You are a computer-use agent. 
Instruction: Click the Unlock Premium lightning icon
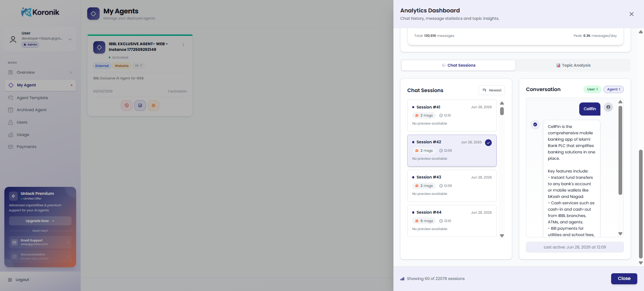tap(13, 196)
